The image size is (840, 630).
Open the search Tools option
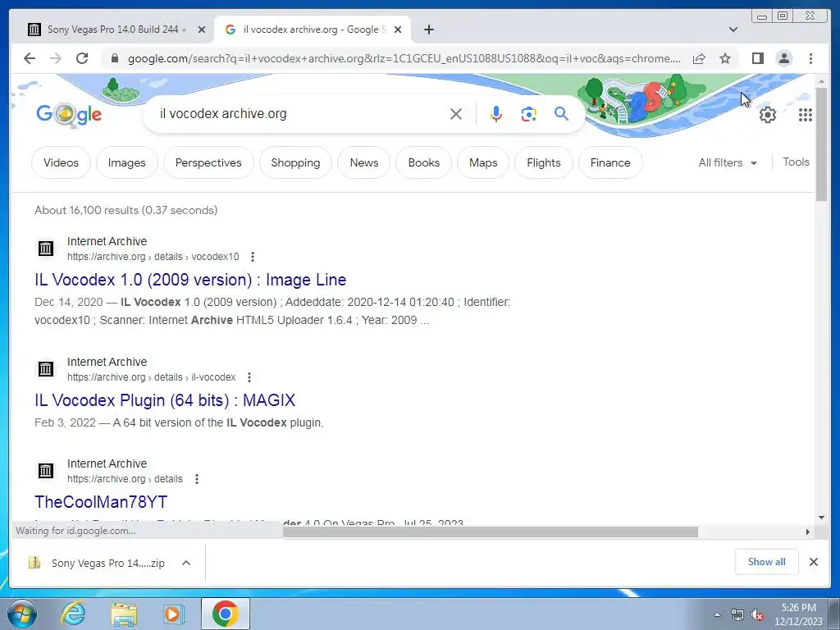coord(796,162)
